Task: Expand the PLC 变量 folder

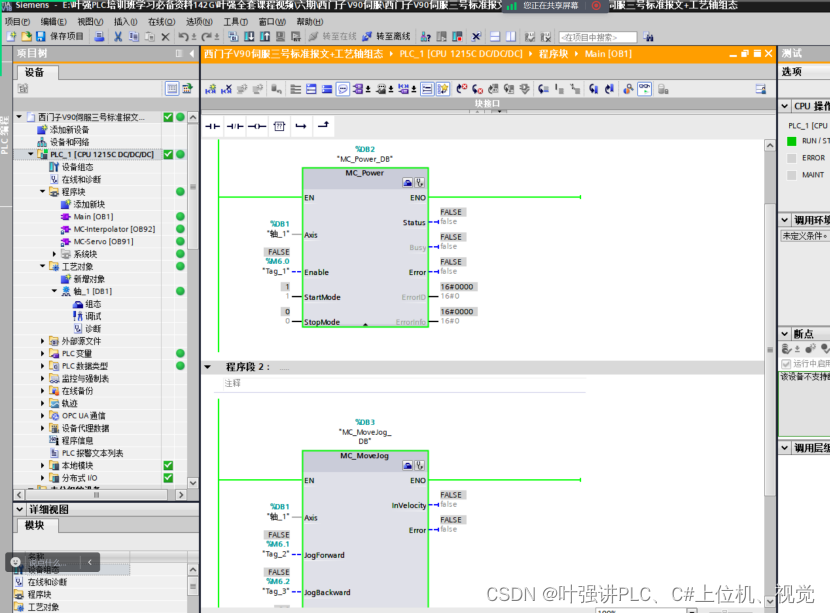Action: (42, 354)
